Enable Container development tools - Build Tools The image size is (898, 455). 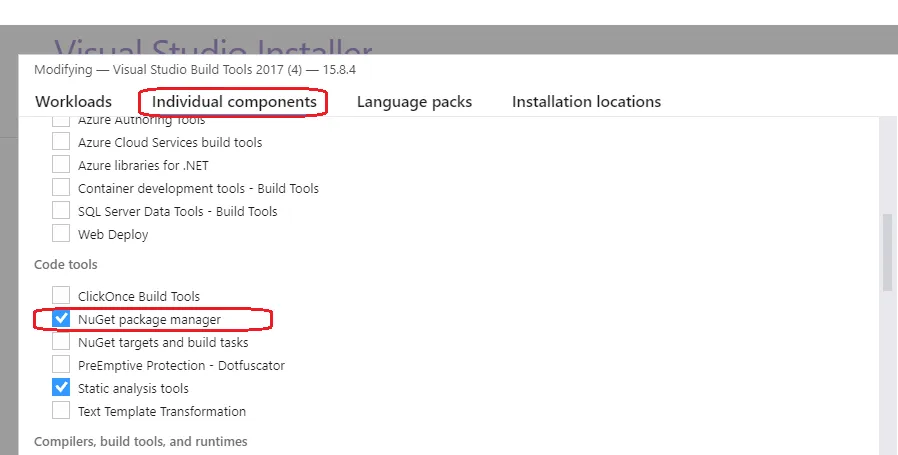[x=61, y=188]
